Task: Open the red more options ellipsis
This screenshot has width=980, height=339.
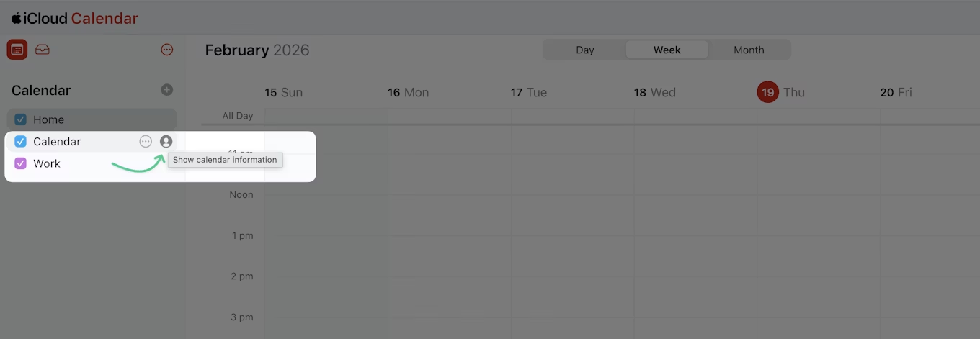Action: coord(167,50)
